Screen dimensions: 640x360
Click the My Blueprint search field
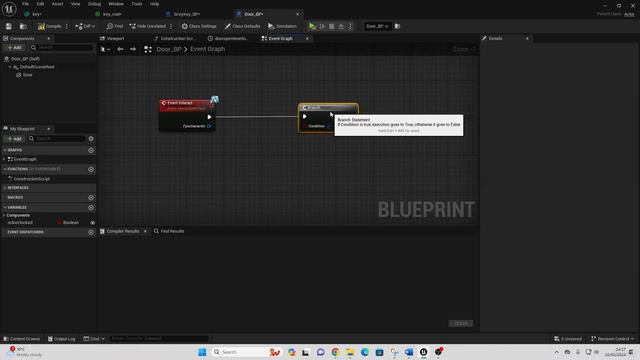[x=57, y=139]
